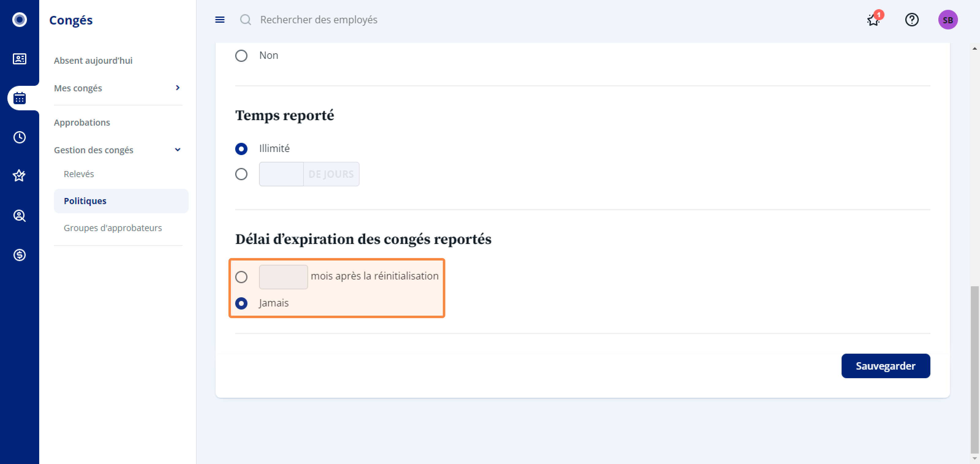
Task: Select the Jamais radio option
Action: pyautogui.click(x=241, y=303)
